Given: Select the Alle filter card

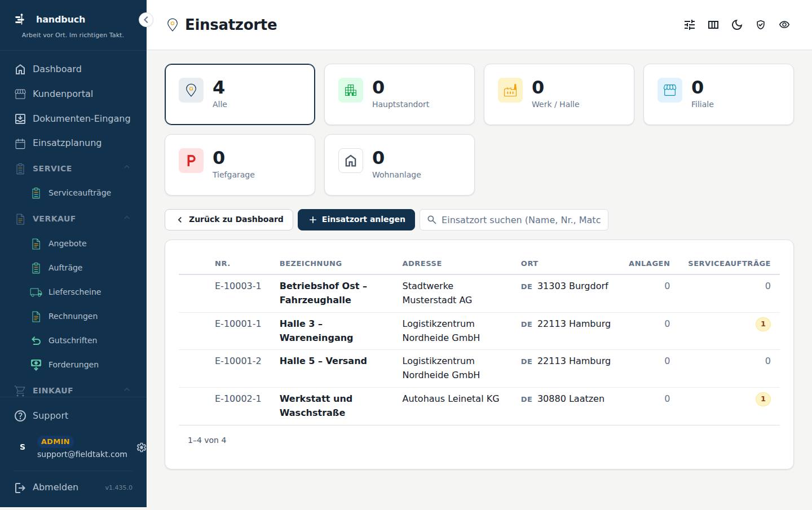Looking at the screenshot, I should click(240, 94).
